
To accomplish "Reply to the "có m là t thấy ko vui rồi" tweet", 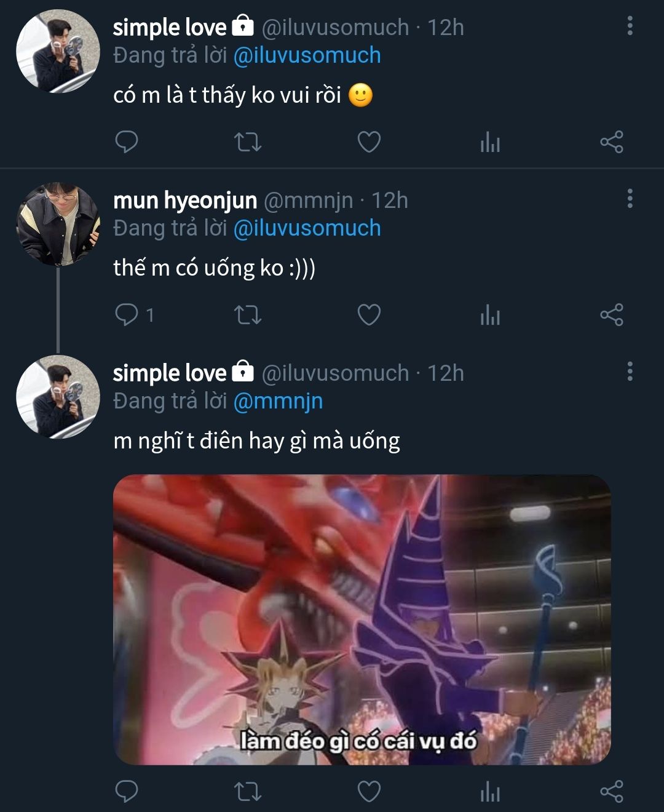I will [127, 142].
